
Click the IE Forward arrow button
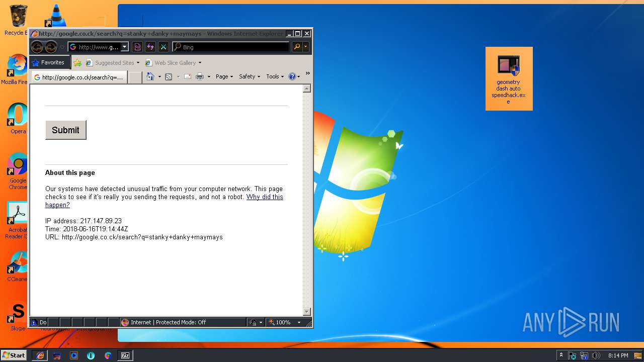[x=51, y=47]
